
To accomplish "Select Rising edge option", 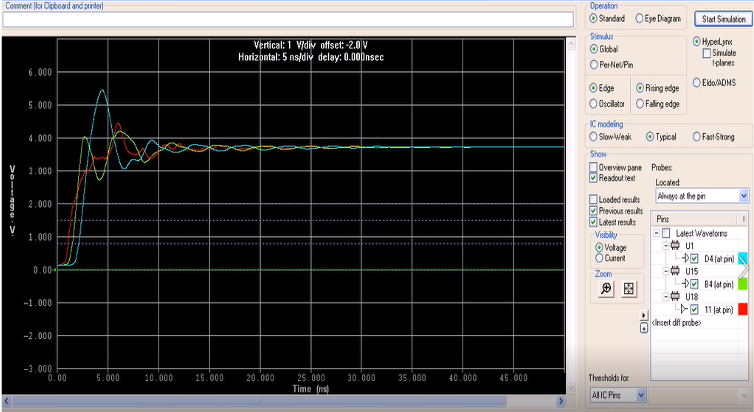I will click(x=640, y=88).
